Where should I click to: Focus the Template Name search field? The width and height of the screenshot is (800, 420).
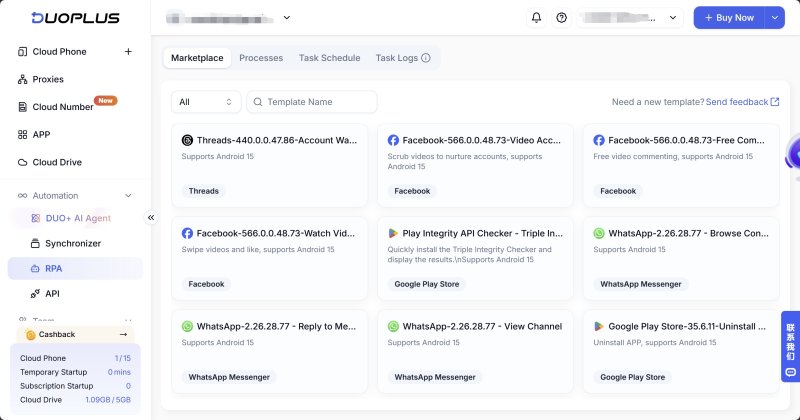pyautogui.click(x=312, y=102)
